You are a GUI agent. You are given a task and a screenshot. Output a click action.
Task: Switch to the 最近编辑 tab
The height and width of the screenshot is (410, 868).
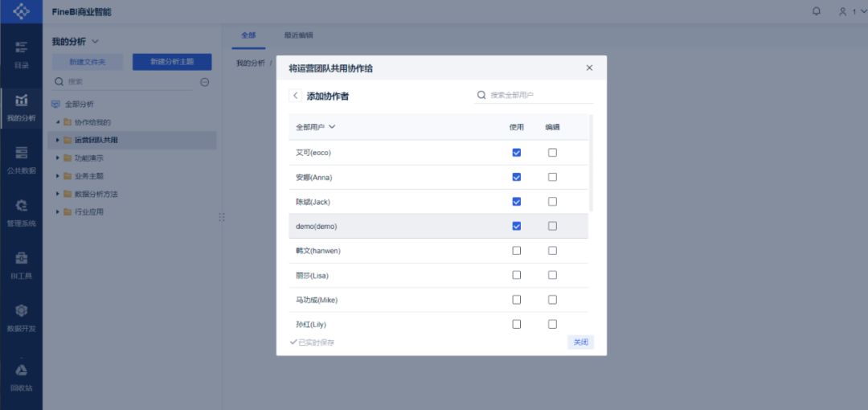pyautogui.click(x=298, y=35)
